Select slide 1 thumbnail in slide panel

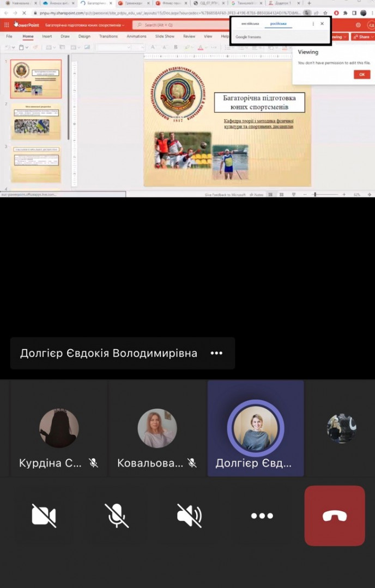(x=36, y=79)
